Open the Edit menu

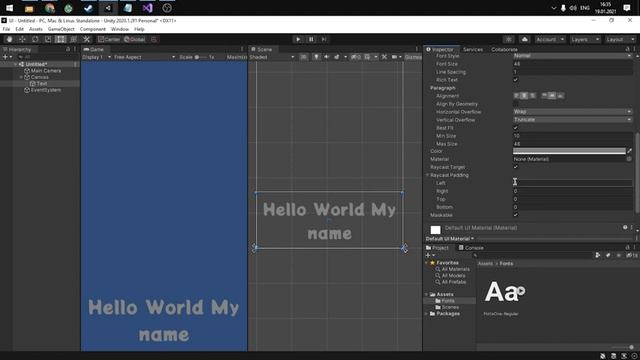[20, 29]
